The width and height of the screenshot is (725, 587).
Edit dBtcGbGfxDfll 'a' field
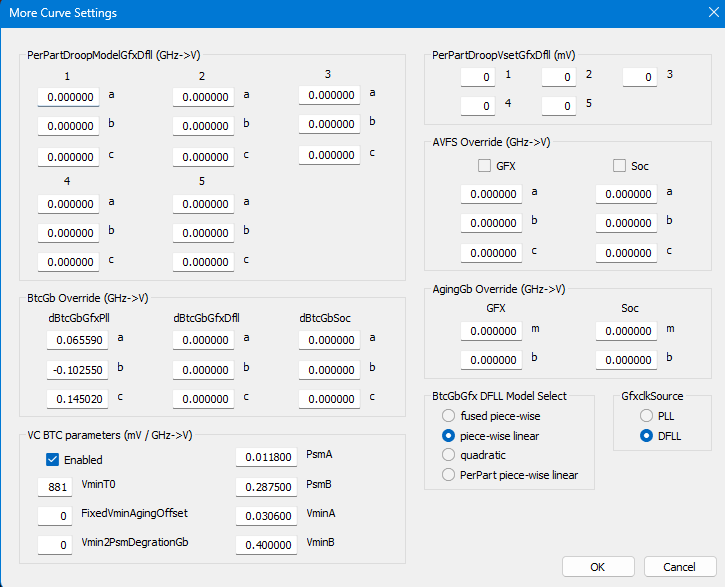203,340
